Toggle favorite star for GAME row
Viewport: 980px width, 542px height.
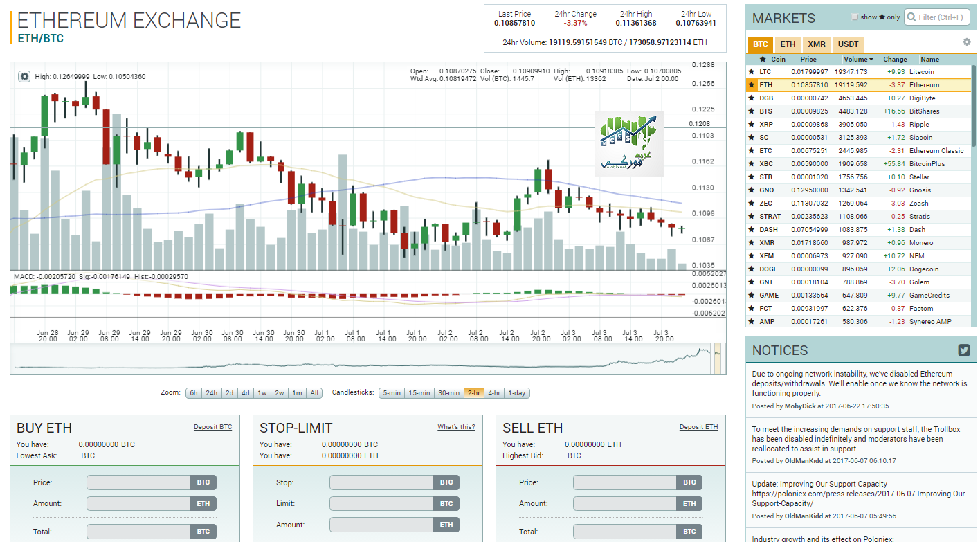pyautogui.click(x=751, y=295)
